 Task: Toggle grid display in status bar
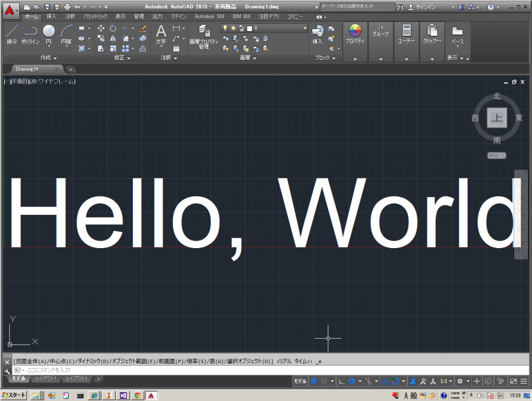click(x=314, y=381)
